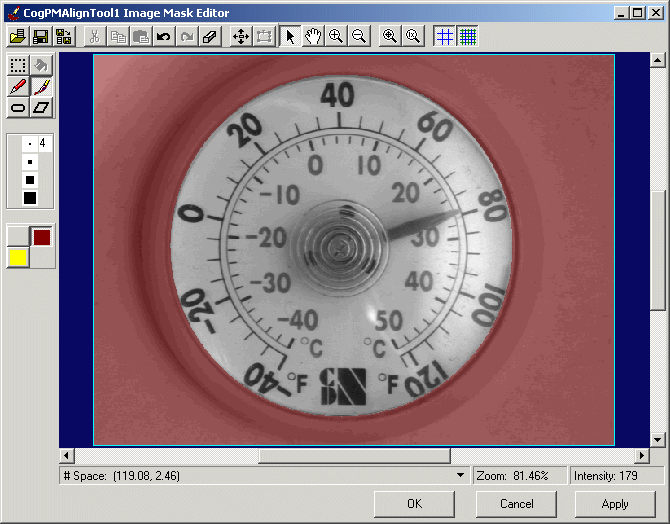Image resolution: width=670 pixels, height=524 pixels.
Task: Click the Copy icon in toolbar
Action: click(x=118, y=36)
